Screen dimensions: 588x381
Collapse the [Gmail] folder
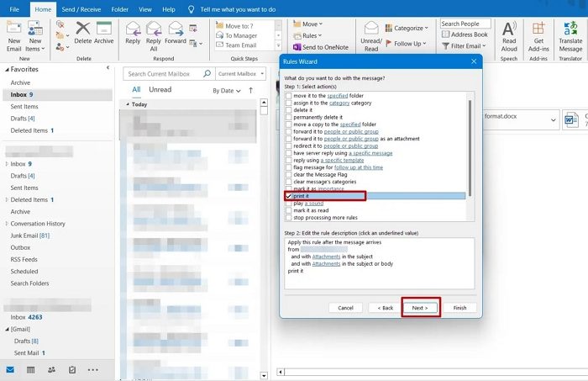7,329
